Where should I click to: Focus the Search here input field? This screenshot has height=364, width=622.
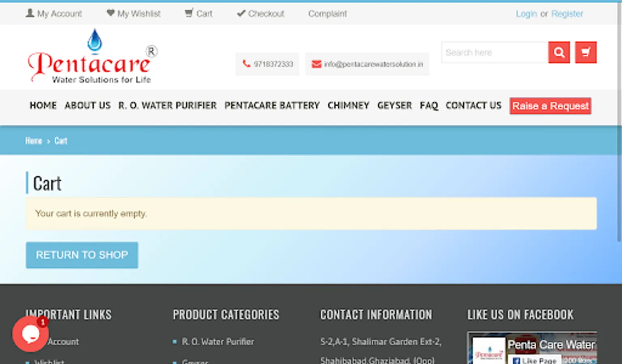pos(495,52)
